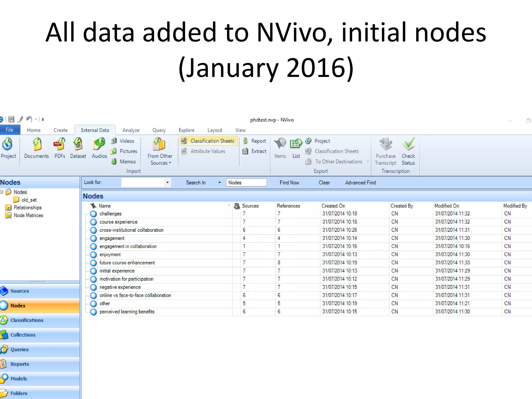Open the Reports navigation button
The image size is (532, 399).
click(40, 364)
